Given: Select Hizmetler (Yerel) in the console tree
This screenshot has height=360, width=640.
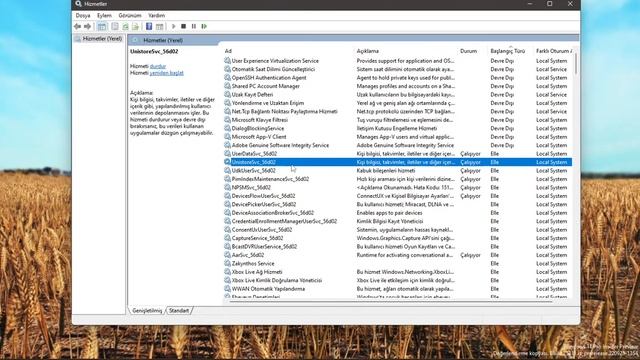Looking at the screenshot, I should 102,39.
